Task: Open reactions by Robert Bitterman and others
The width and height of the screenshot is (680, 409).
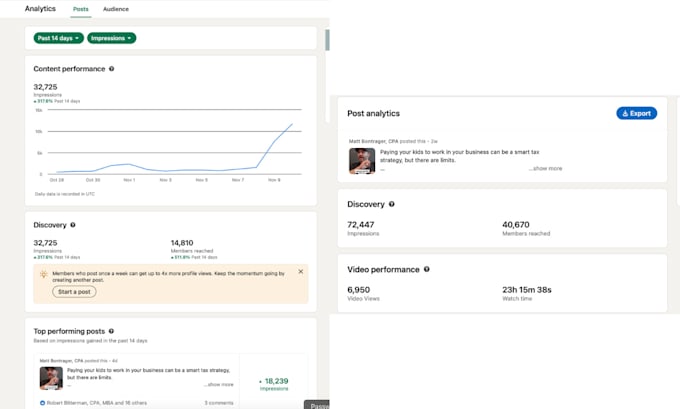Action: tap(96, 403)
